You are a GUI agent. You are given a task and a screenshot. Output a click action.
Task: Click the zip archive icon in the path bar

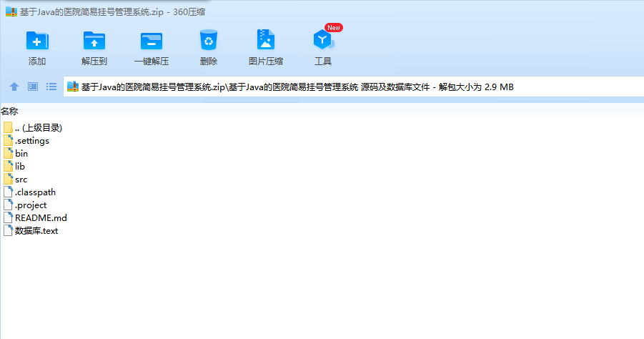click(x=73, y=87)
